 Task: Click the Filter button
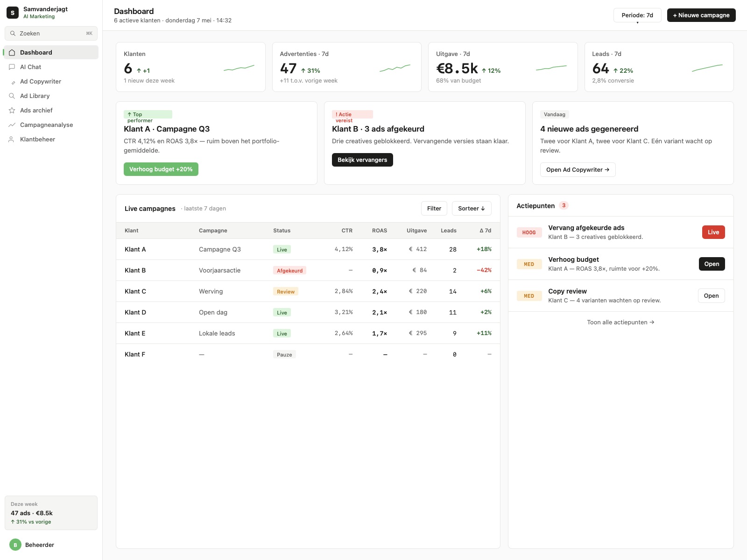point(434,209)
